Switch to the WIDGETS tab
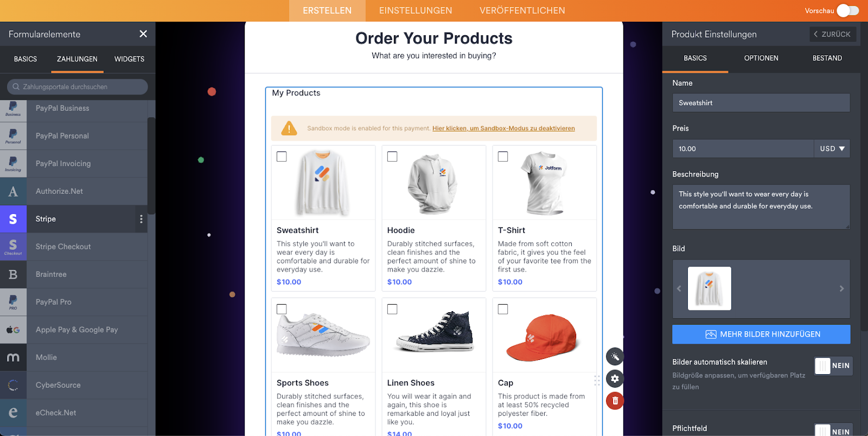 coord(129,59)
